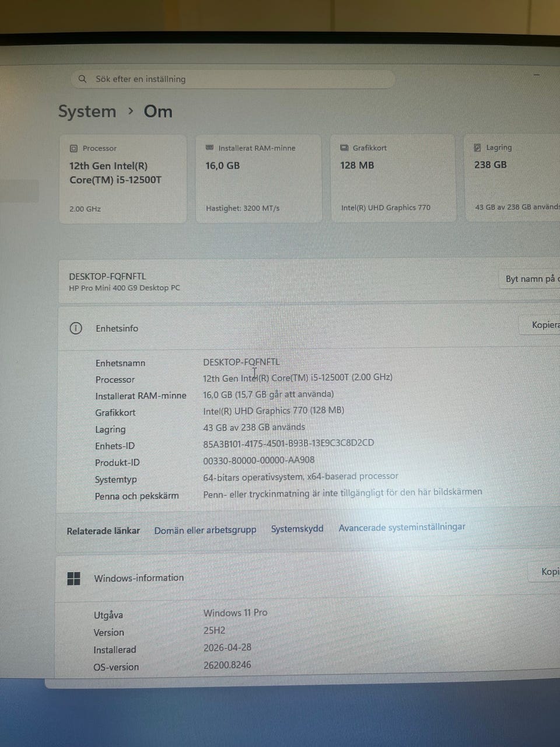The image size is (560, 747).
Task: Click the Sök efter en inställning field
Action: pos(233,79)
